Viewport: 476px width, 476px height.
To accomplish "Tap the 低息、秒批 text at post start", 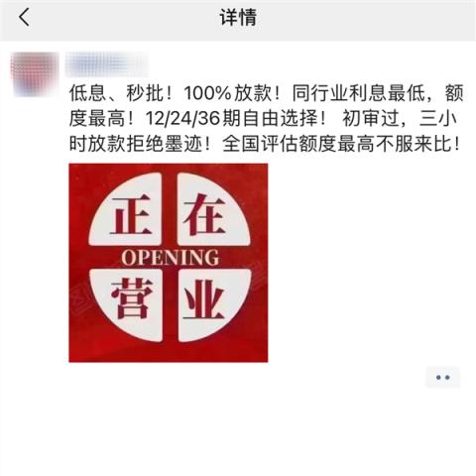I will pyautogui.click(x=116, y=93).
